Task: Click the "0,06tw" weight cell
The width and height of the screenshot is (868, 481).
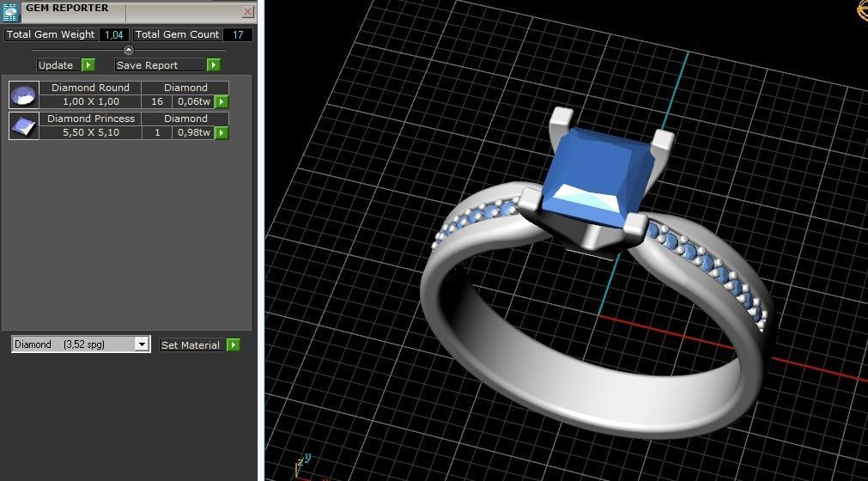Action: click(x=194, y=102)
